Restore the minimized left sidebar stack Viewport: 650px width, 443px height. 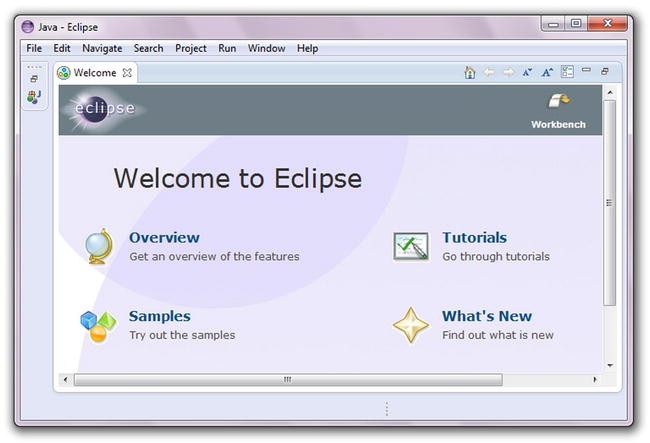34,79
